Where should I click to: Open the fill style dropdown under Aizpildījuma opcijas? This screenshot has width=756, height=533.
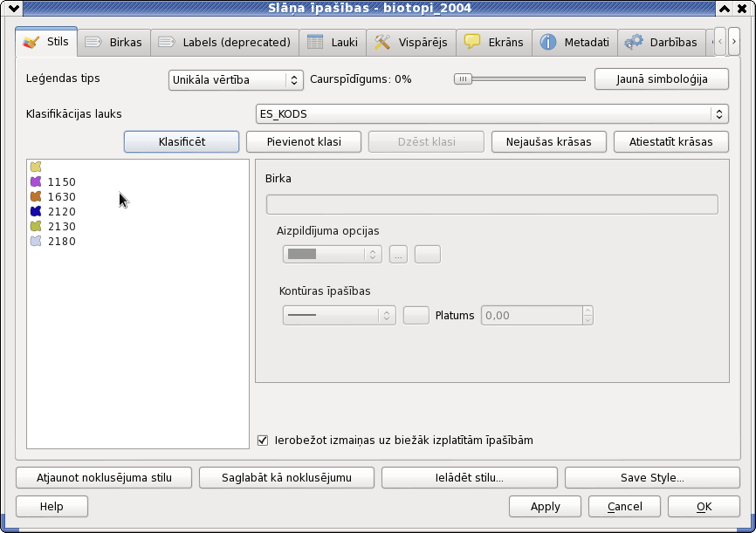coord(333,254)
